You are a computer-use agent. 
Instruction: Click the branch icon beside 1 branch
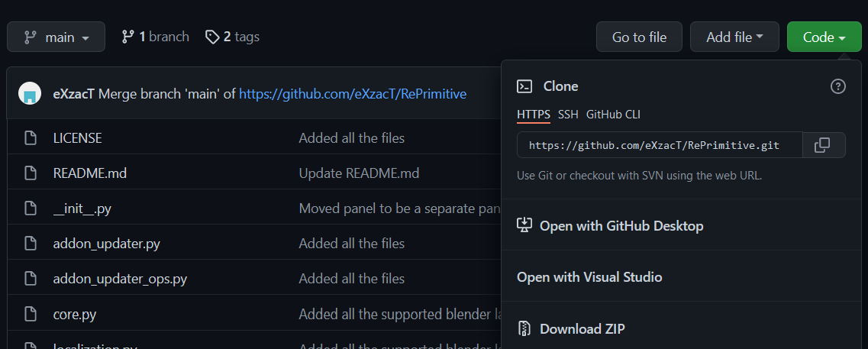tap(128, 37)
